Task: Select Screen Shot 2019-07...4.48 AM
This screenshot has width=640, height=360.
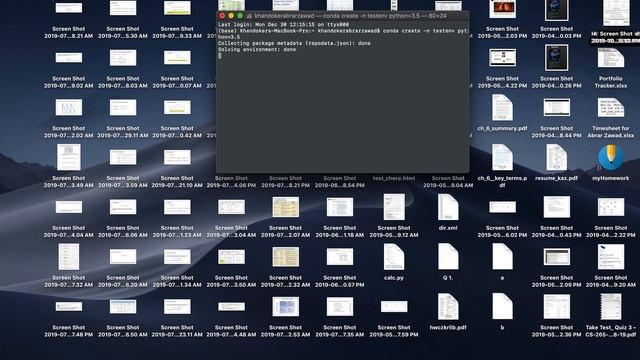Action: point(231,307)
